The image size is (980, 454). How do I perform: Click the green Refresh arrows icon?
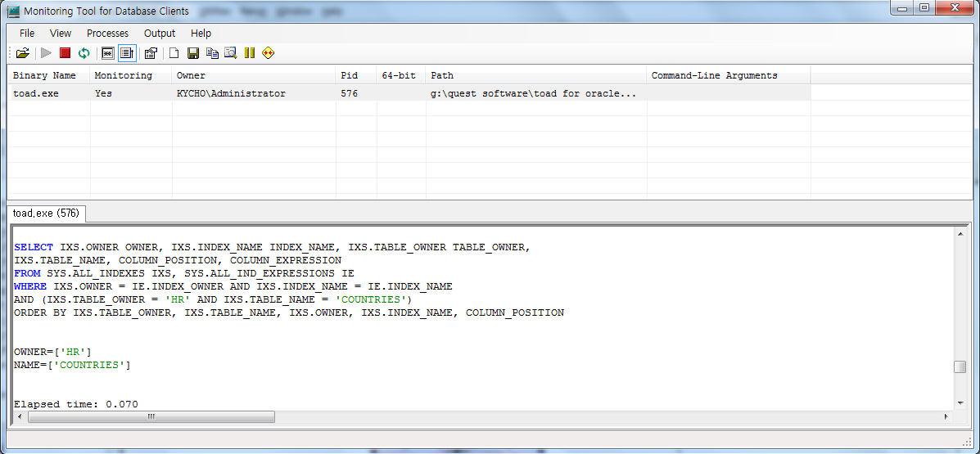click(x=84, y=53)
